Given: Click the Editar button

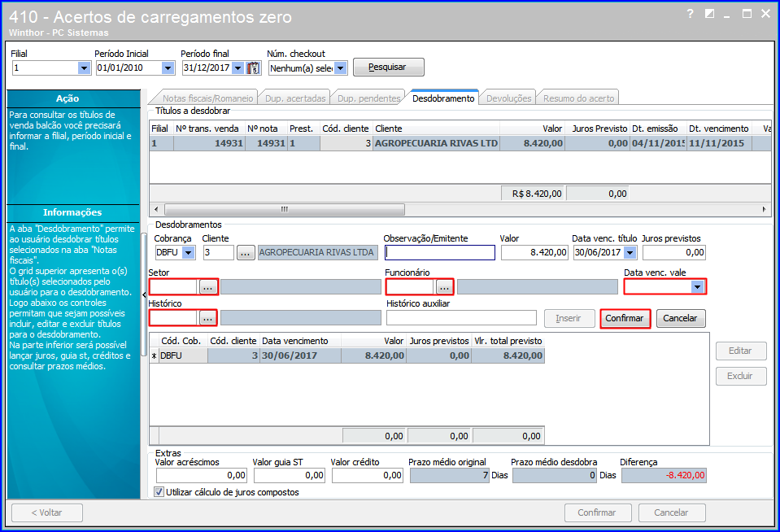Looking at the screenshot, I should [741, 351].
